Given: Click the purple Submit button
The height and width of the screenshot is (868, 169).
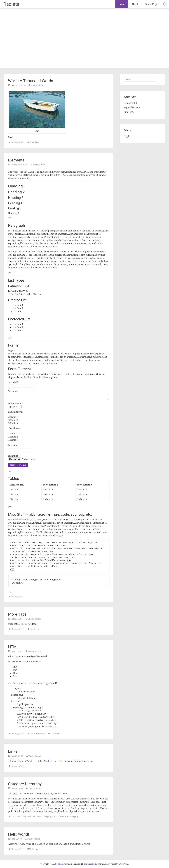Looking at the screenshot, I should point(23,465).
